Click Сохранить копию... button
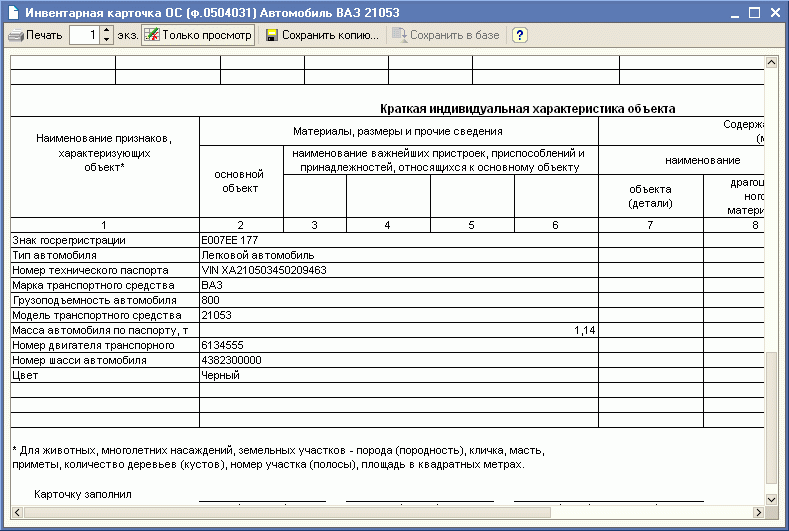Screen dimensions: 789x531 tap(323, 35)
